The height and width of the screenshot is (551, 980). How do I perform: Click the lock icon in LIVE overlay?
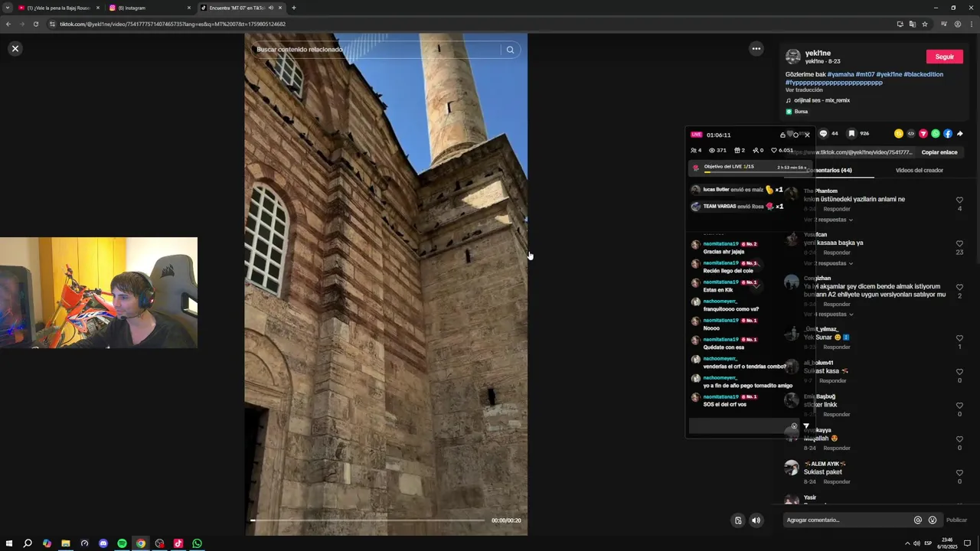click(x=782, y=135)
